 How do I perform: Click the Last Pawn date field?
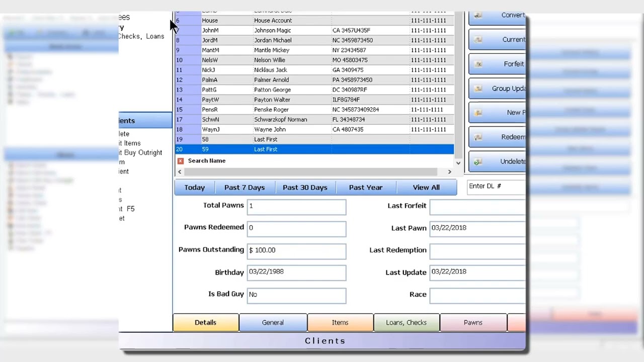tap(477, 229)
